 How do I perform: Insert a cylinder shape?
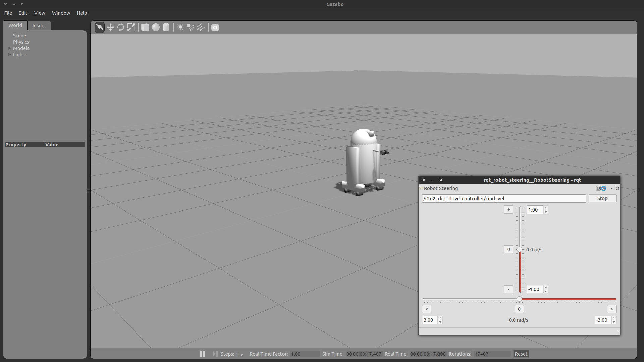coord(166,27)
